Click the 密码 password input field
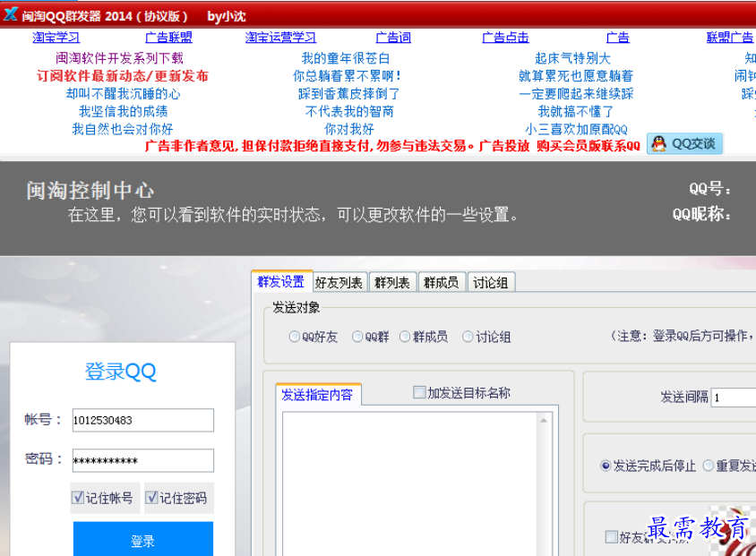 (x=143, y=460)
